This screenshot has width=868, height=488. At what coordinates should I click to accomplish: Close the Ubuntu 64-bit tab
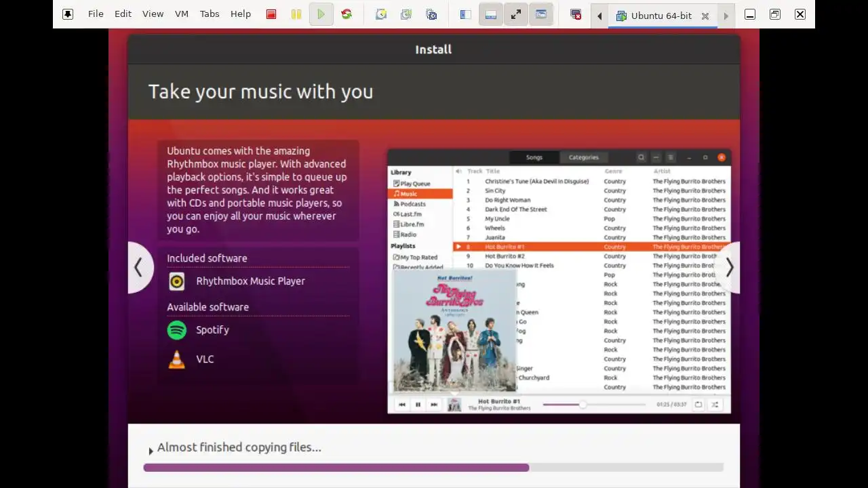[705, 16]
